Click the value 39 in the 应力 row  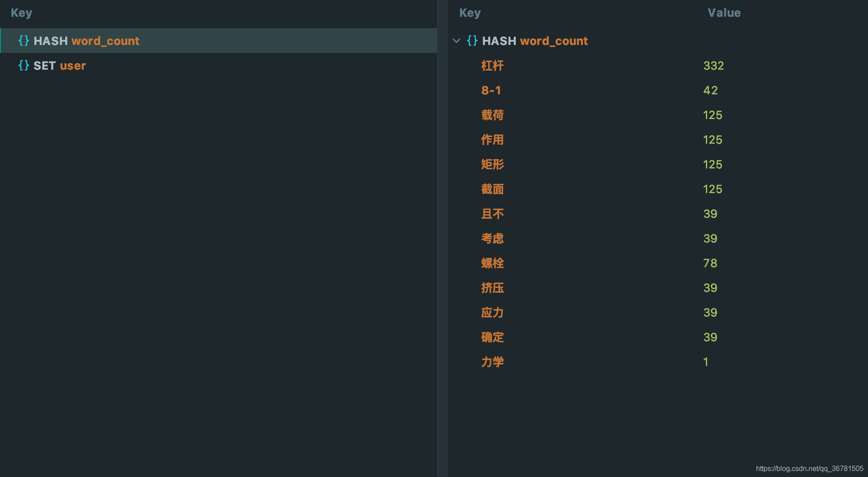[710, 313]
